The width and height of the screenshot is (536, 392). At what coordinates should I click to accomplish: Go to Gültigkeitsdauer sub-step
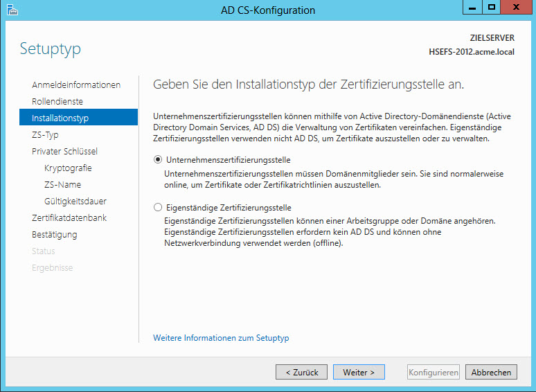[x=75, y=202]
